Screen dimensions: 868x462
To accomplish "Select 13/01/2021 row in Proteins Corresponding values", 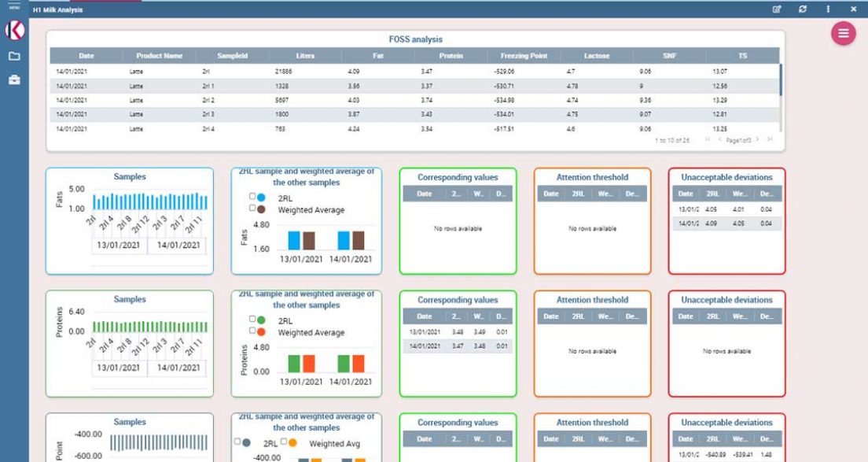I will point(458,332).
